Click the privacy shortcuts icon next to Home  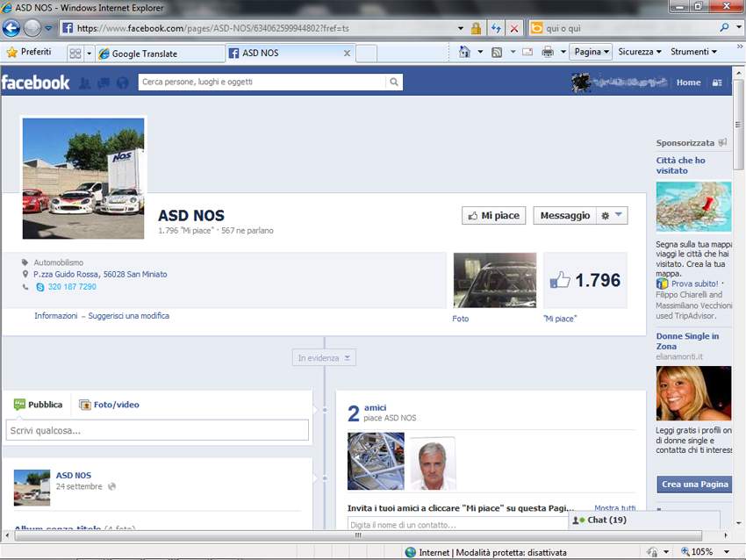[x=717, y=83]
